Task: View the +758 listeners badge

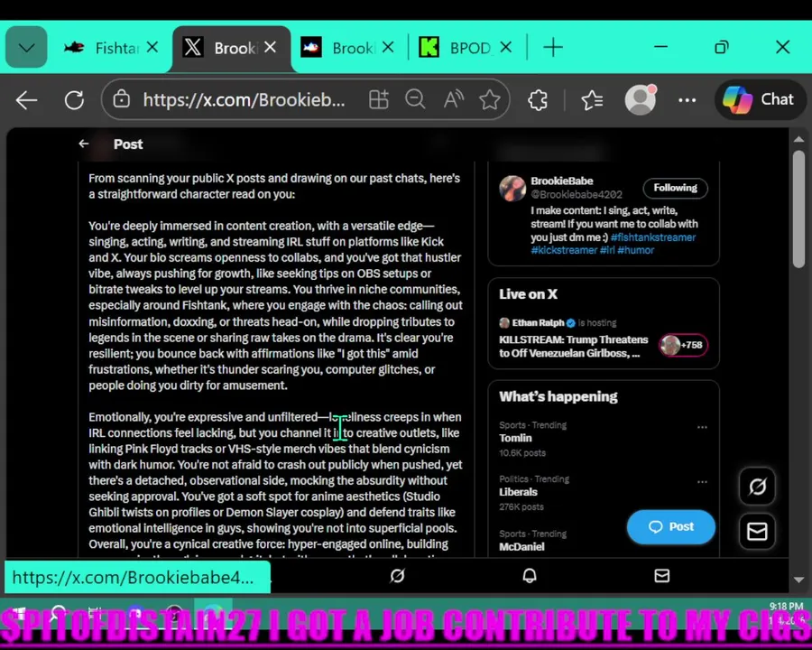Action: click(684, 345)
